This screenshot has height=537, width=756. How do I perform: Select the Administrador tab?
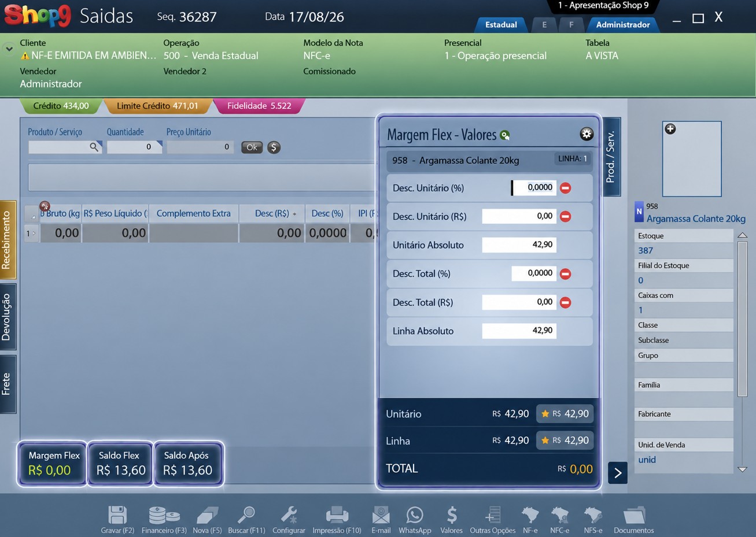coord(623,24)
